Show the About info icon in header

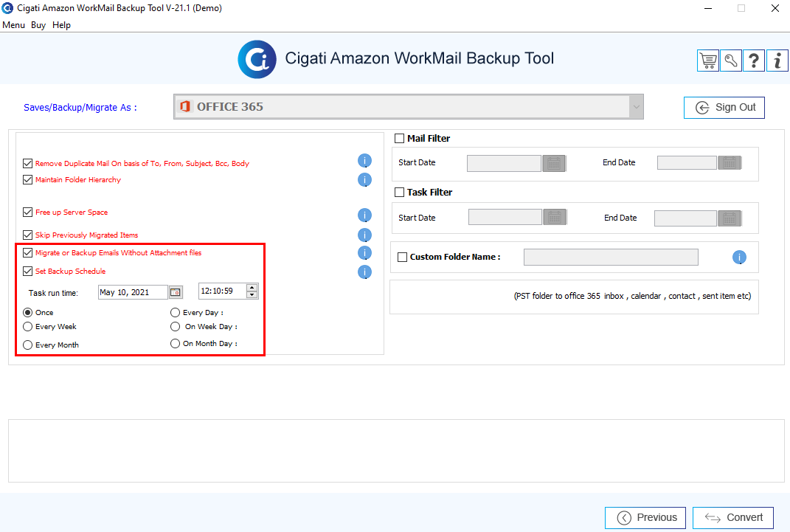pos(777,61)
